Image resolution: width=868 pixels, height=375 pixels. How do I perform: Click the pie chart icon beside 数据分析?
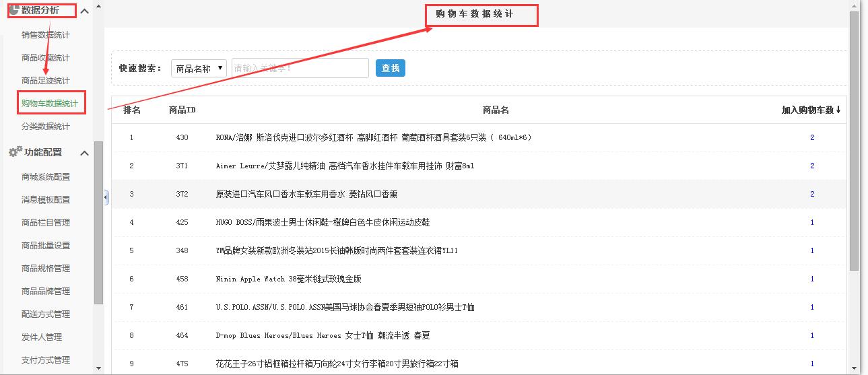(x=13, y=9)
